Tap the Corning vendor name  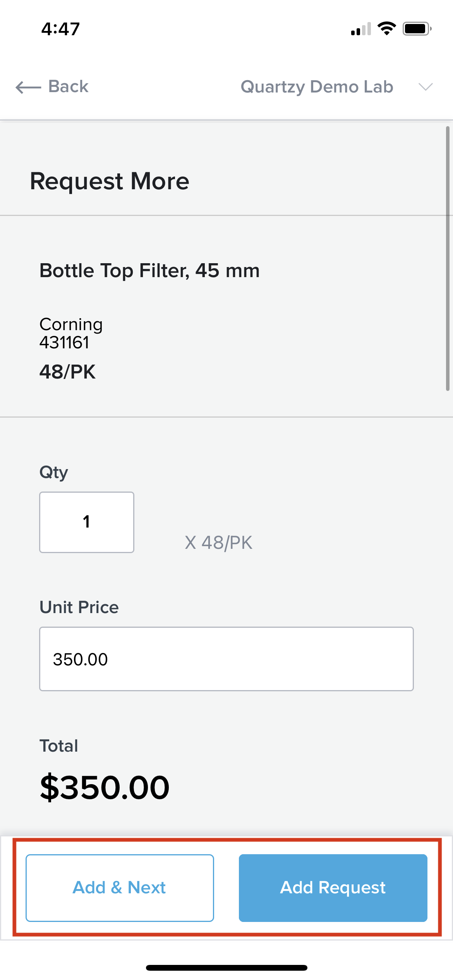[x=71, y=324]
